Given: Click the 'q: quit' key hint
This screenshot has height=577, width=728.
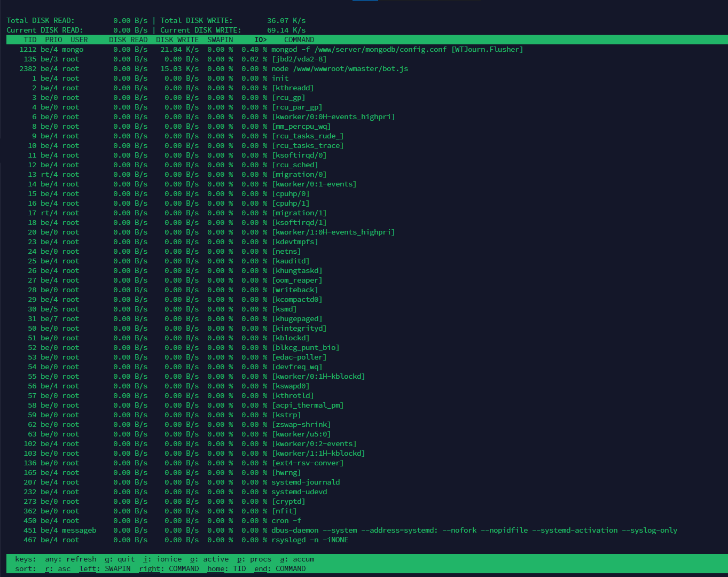Looking at the screenshot, I should [x=120, y=559].
